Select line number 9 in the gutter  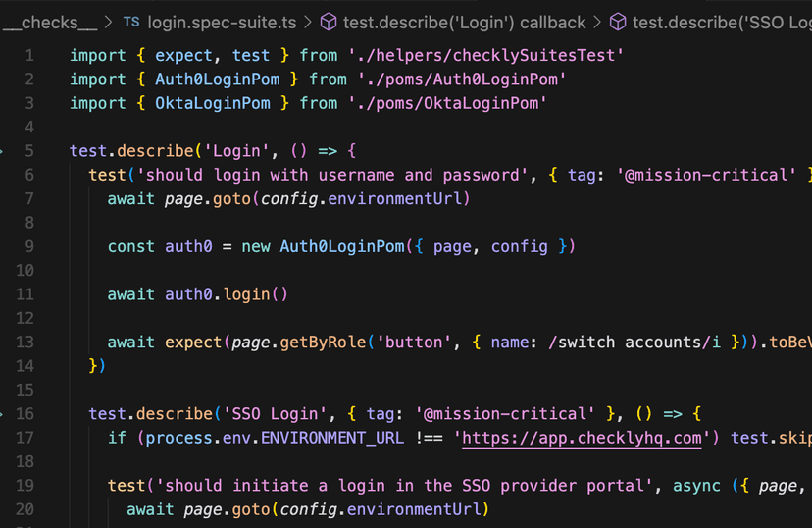28,246
